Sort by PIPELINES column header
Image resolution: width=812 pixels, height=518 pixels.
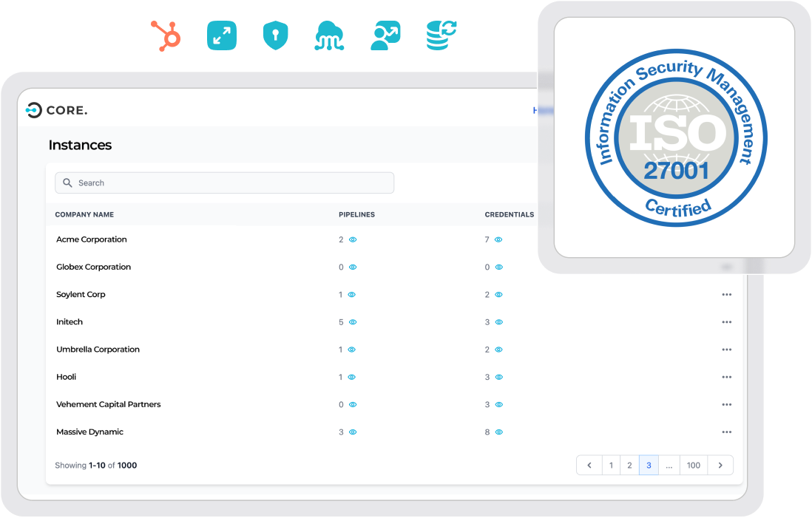356,214
